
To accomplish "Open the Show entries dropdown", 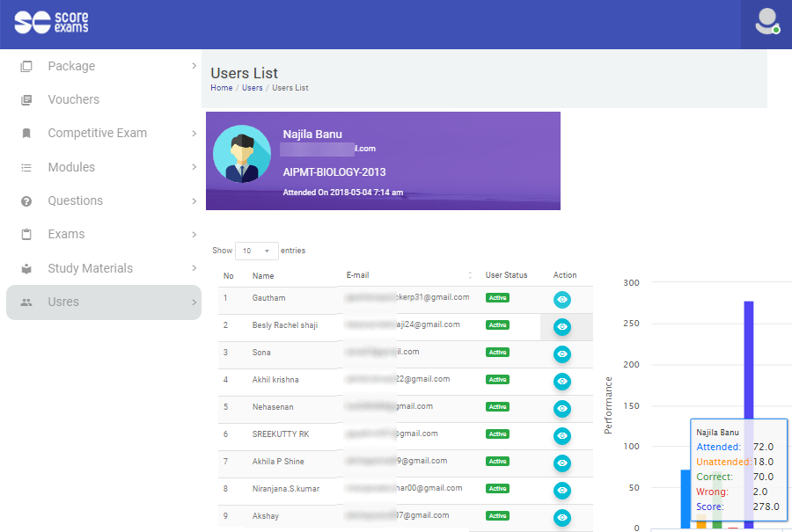I will [x=256, y=251].
